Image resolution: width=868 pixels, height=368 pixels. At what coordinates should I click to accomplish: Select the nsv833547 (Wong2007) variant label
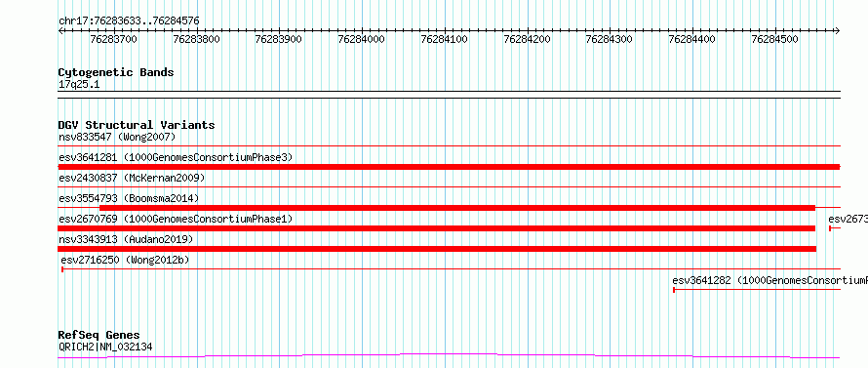point(117,137)
